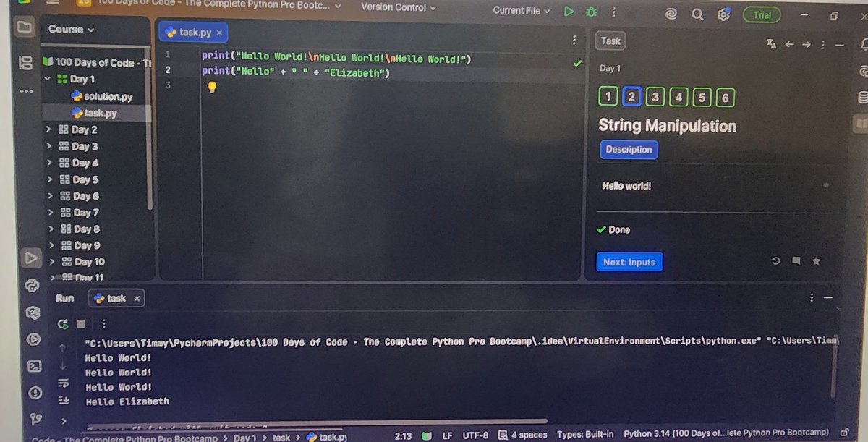Go to task step 1
Image resolution: width=868 pixels, height=442 pixels.
click(608, 97)
